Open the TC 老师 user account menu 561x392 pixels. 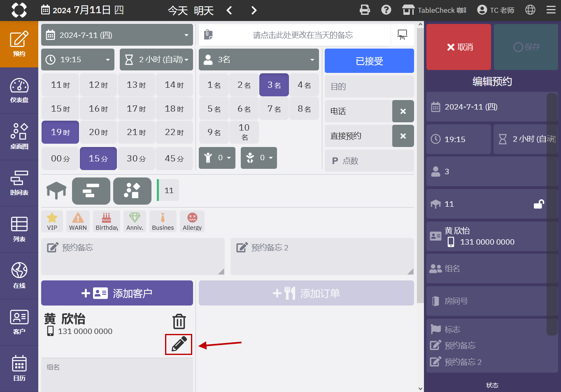tap(496, 10)
